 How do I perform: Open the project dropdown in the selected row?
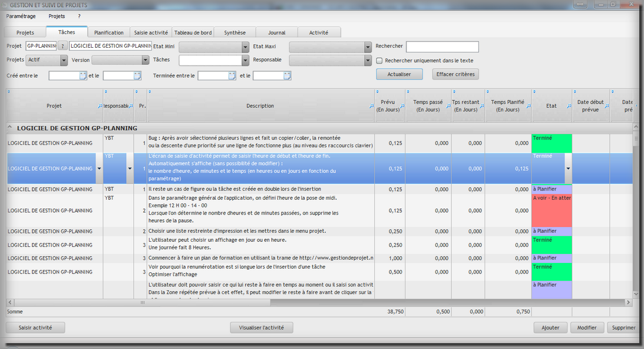99,169
